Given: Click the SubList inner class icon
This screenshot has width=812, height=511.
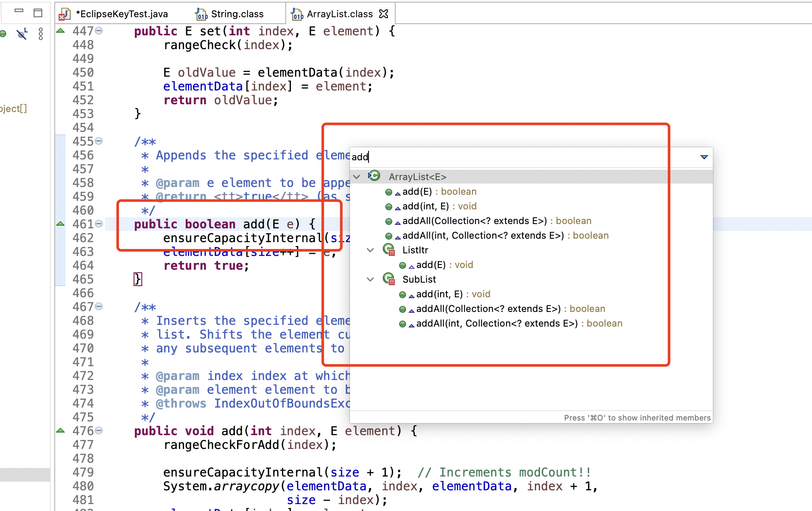Looking at the screenshot, I should (x=389, y=279).
